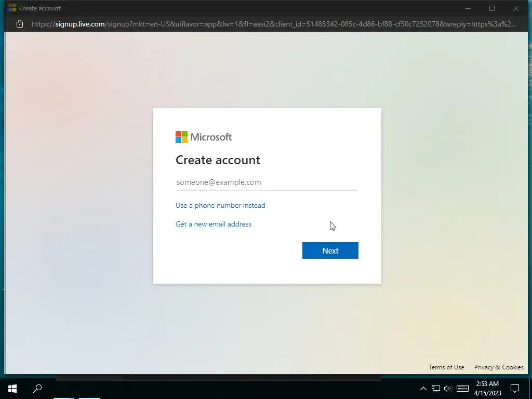The image size is (532, 399).
Task: Show hidden system tray icons
Action: click(x=423, y=389)
